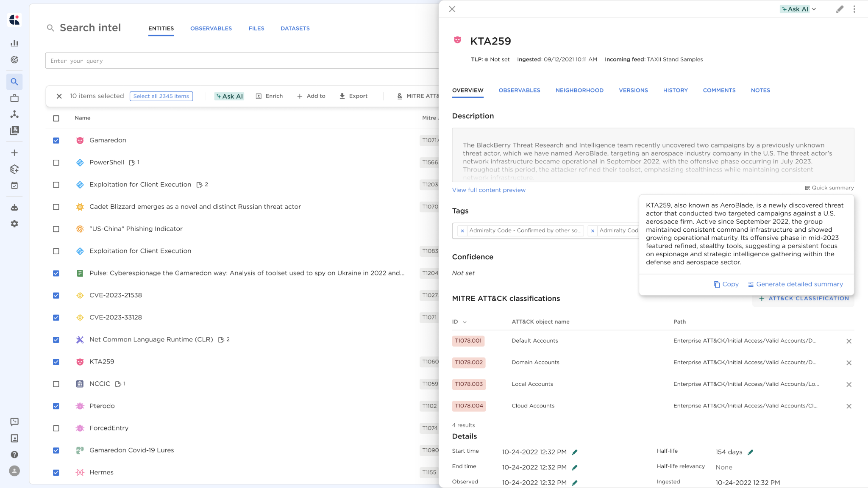Image resolution: width=868 pixels, height=488 pixels.
Task: Open the OBSERVABLES search tab
Action: (211, 28)
